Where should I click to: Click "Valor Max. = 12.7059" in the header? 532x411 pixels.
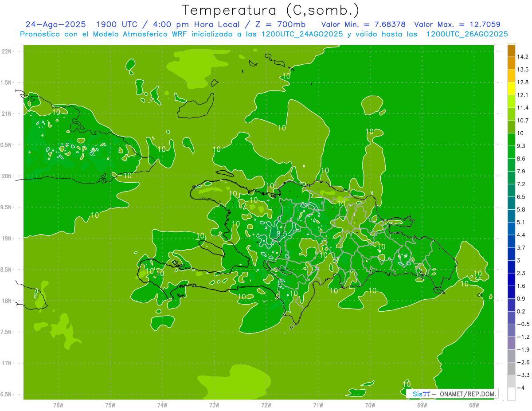(457, 24)
